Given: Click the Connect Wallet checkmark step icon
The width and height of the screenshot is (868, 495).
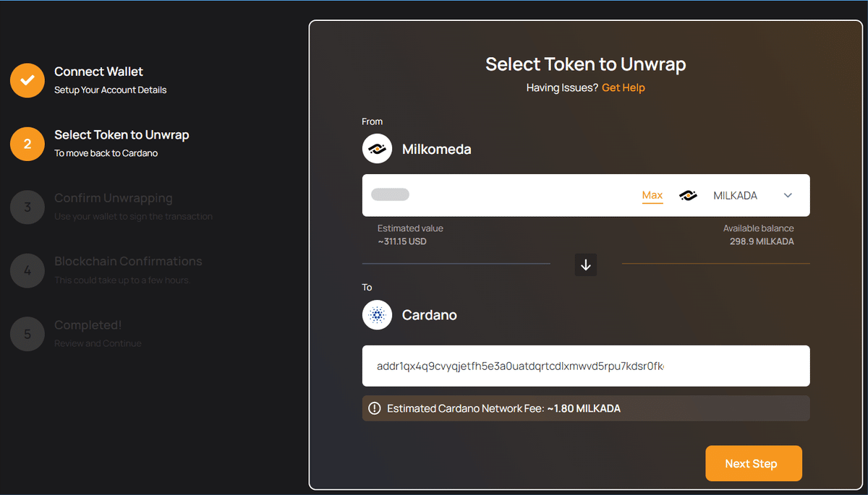Looking at the screenshot, I should click(27, 80).
